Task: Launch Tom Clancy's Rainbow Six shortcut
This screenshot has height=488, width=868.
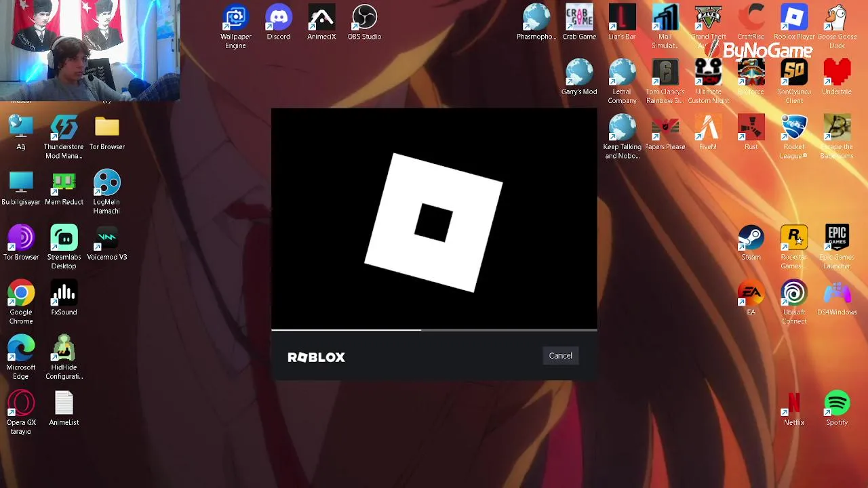Action: click(x=665, y=82)
